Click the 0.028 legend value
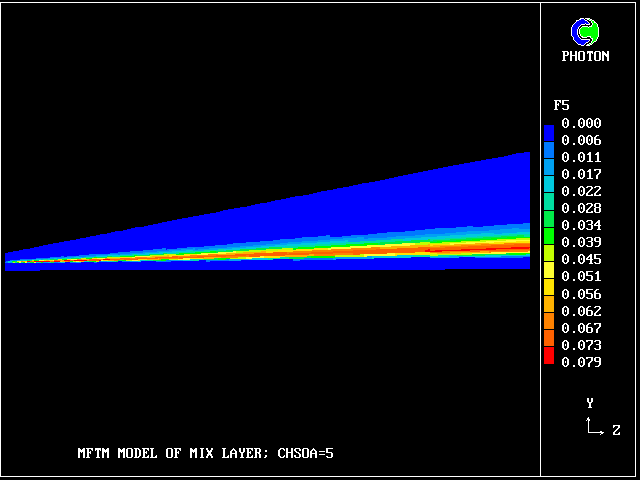The image size is (640, 480). [581, 208]
